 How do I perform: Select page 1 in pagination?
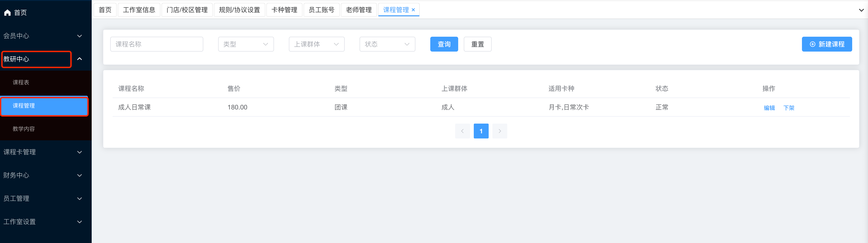pyautogui.click(x=481, y=131)
